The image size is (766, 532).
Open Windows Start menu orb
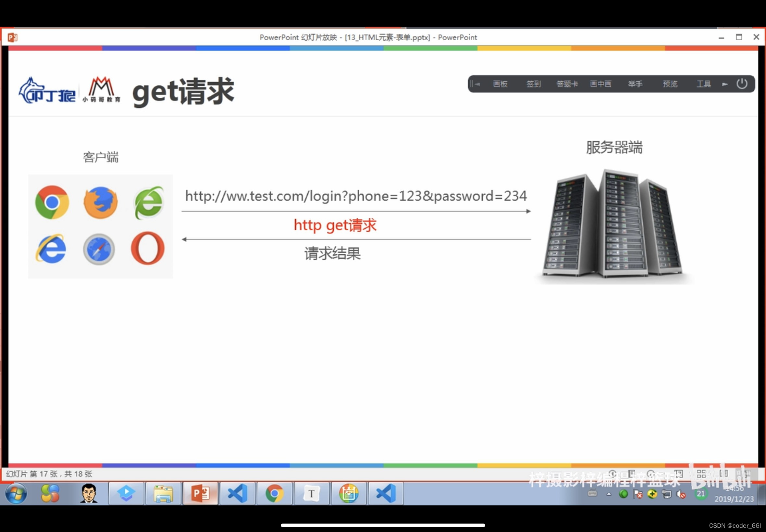coord(16,493)
